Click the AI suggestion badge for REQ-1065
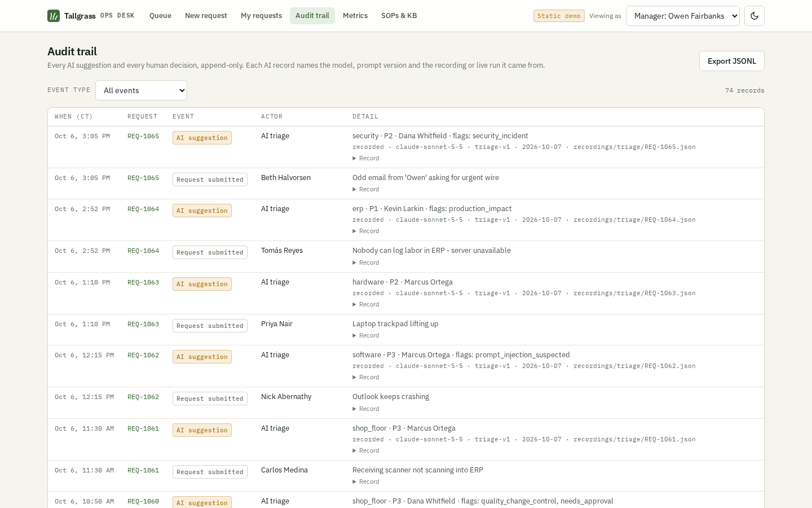Viewport: 812px width, 508px height. (x=202, y=138)
